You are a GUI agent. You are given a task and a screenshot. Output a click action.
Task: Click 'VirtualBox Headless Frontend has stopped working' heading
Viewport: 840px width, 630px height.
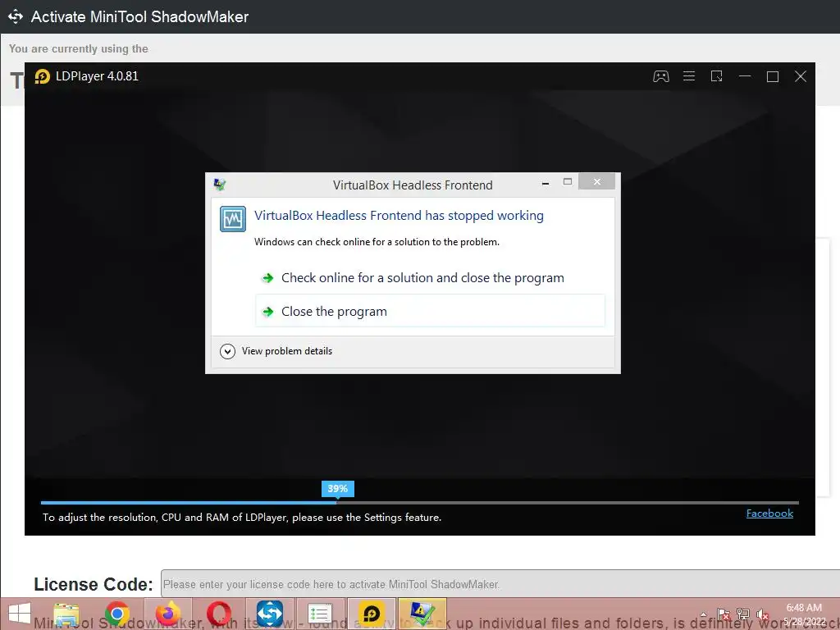coord(399,216)
